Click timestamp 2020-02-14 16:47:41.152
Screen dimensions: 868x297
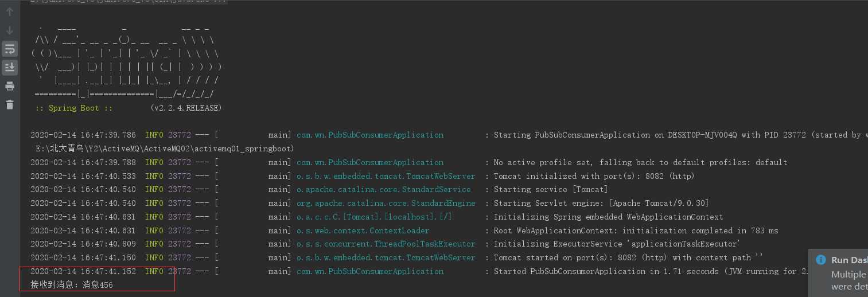pos(83,272)
